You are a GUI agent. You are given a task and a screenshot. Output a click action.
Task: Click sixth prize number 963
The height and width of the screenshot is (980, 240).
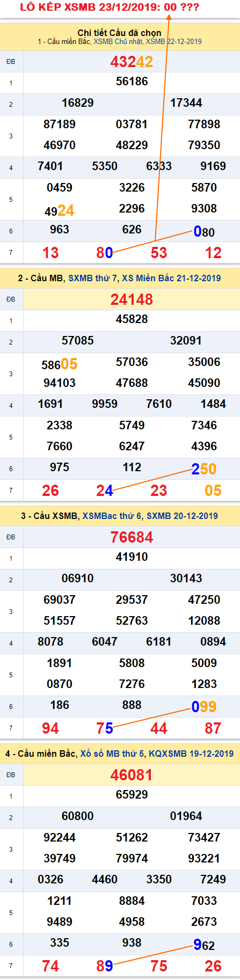tap(60, 230)
